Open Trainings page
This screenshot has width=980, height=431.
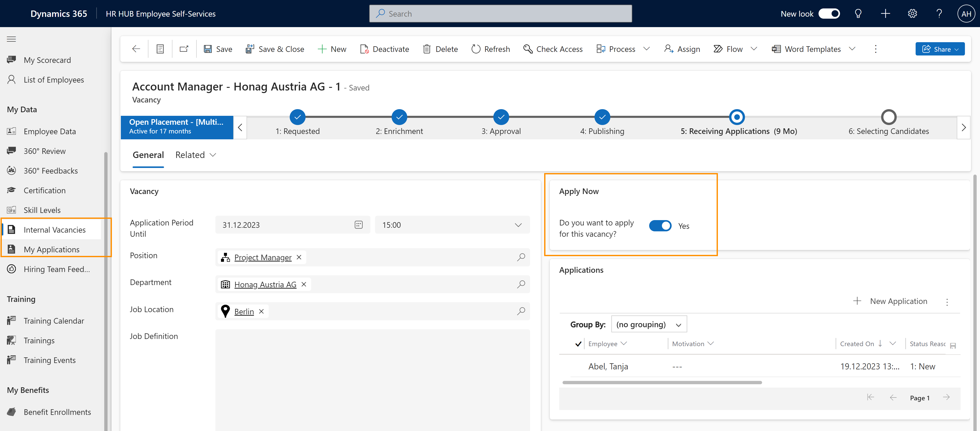pyautogui.click(x=39, y=341)
